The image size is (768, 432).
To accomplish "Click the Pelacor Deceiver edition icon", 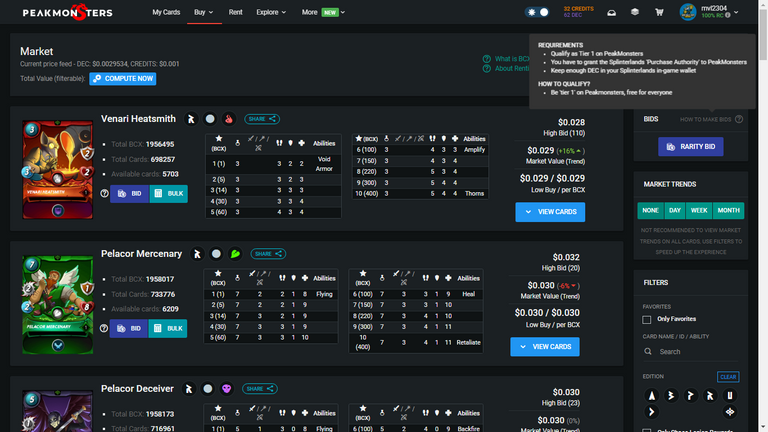I will 189,389.
